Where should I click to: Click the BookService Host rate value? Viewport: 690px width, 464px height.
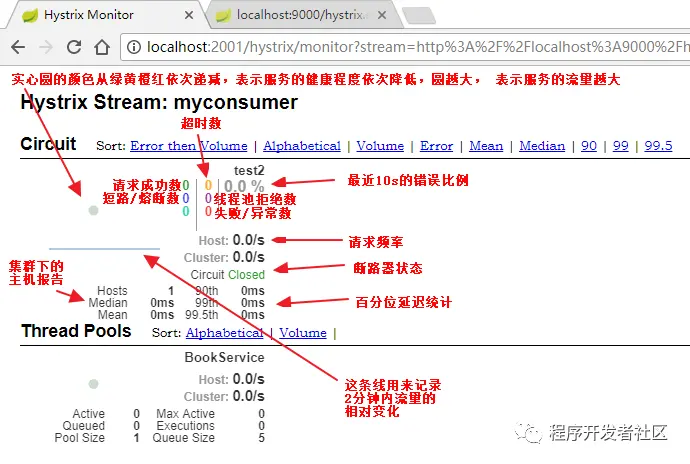tap(249, 379)
